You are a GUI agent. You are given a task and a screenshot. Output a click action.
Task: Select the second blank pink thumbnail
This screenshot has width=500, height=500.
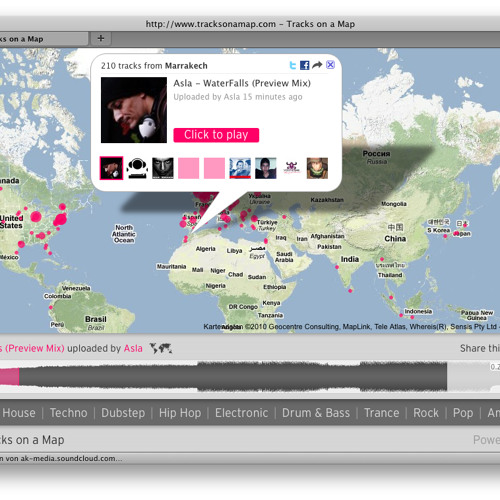[214, 168]
